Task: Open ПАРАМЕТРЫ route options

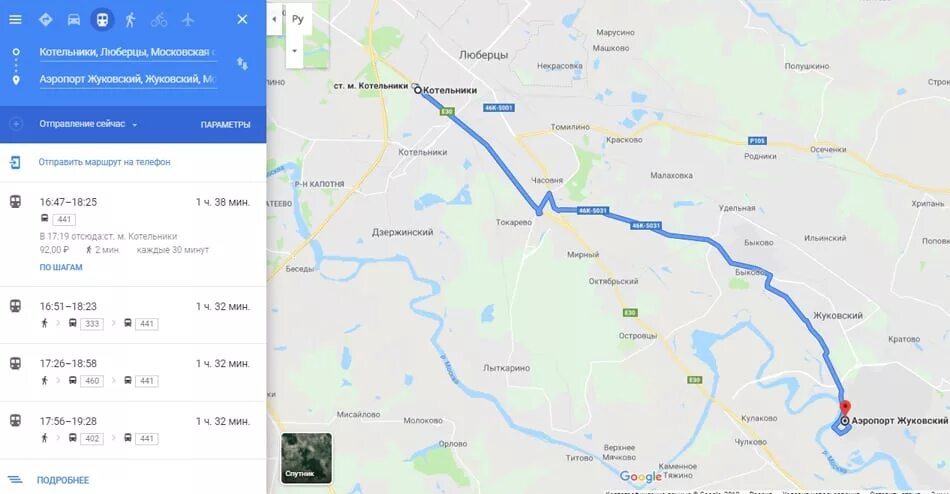Action: click(225, 124)
